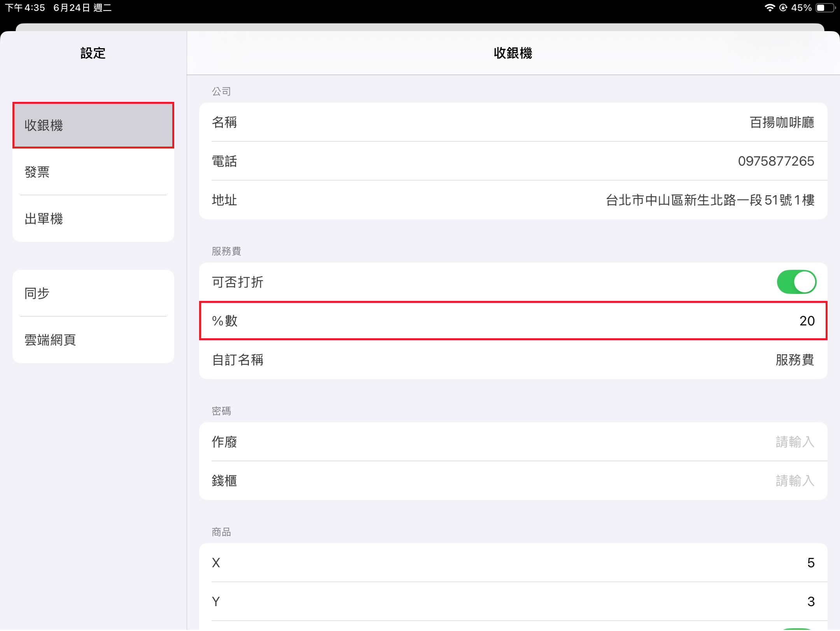
Task: Tap the 設定 sidebar title
Action: 93,53
